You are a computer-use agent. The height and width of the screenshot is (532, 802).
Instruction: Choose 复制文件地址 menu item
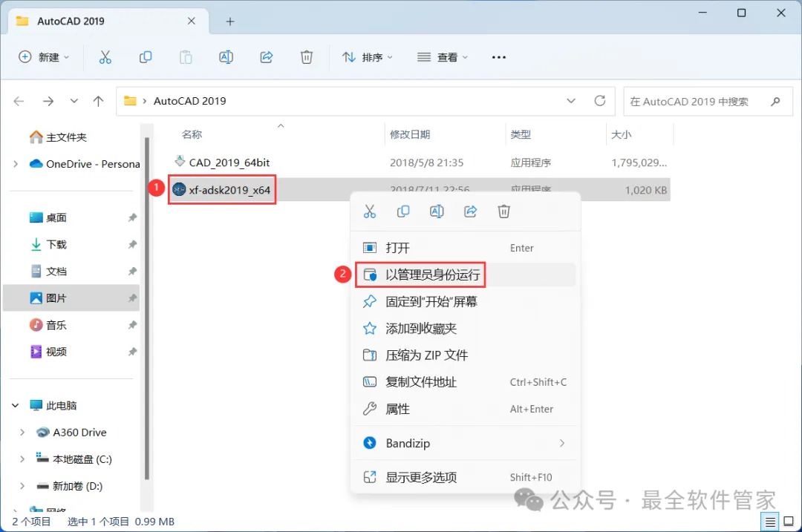[x=466, y=382]
